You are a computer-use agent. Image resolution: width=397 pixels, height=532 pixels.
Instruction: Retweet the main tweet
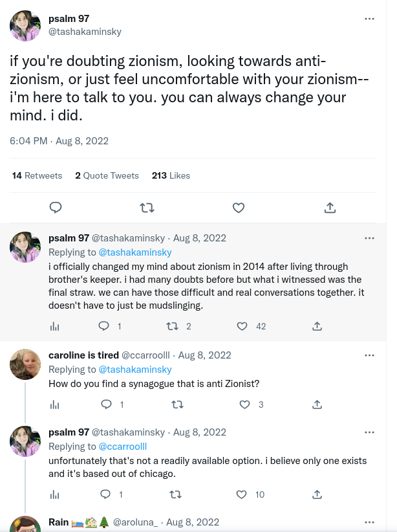tap(147, 208)
